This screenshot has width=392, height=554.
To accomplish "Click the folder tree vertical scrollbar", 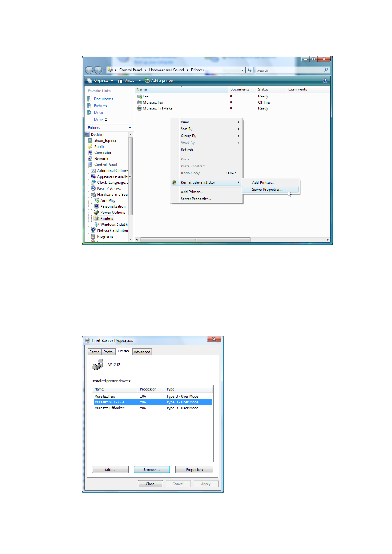I will [x=131, y=176].
